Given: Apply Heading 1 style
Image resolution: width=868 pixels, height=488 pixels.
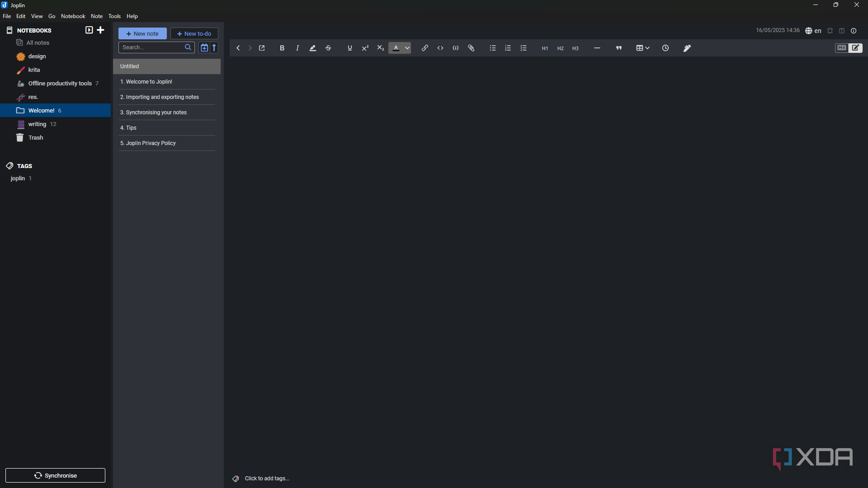Looking at the screenshot, I should [x=545, y=48].
